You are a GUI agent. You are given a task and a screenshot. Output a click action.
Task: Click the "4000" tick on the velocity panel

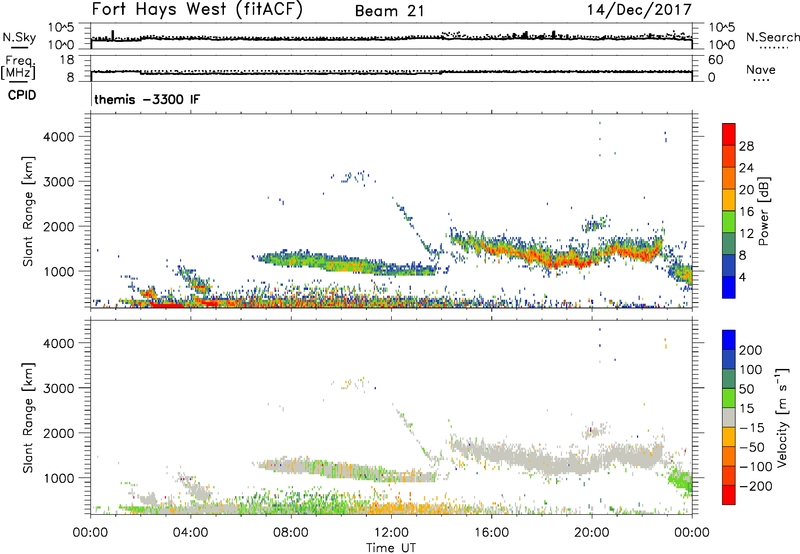click(59, 343)
